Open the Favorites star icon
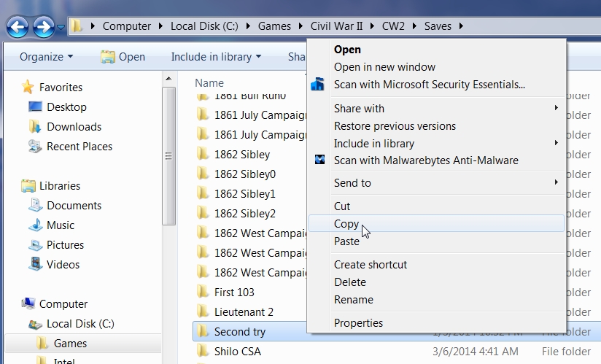 (x=28, y=87)
